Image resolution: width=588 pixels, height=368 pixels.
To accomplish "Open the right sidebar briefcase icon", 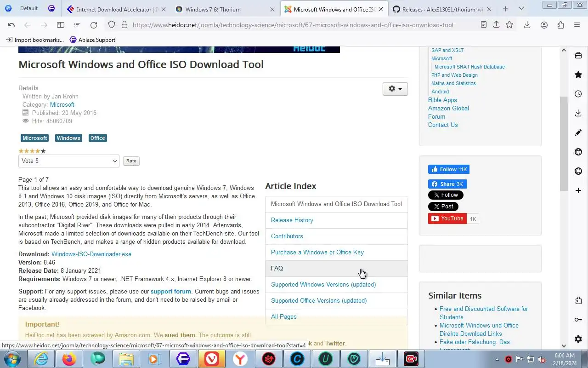I will (578, 55).
